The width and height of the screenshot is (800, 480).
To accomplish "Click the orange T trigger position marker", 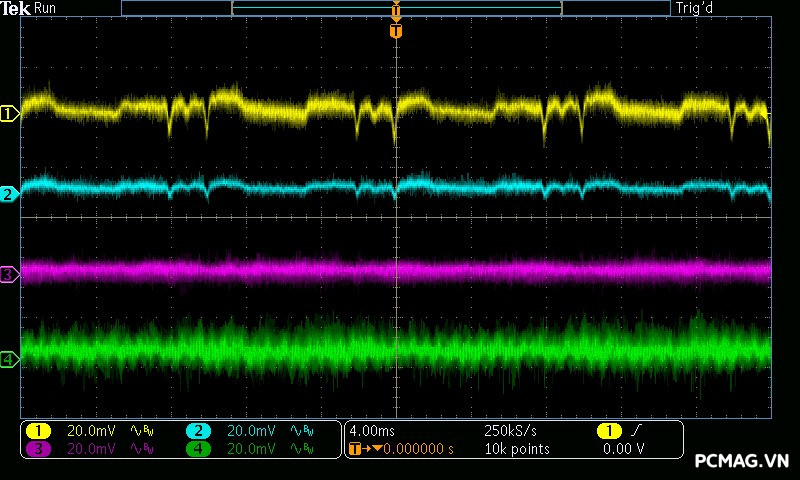I will click(x=396, y=32).
